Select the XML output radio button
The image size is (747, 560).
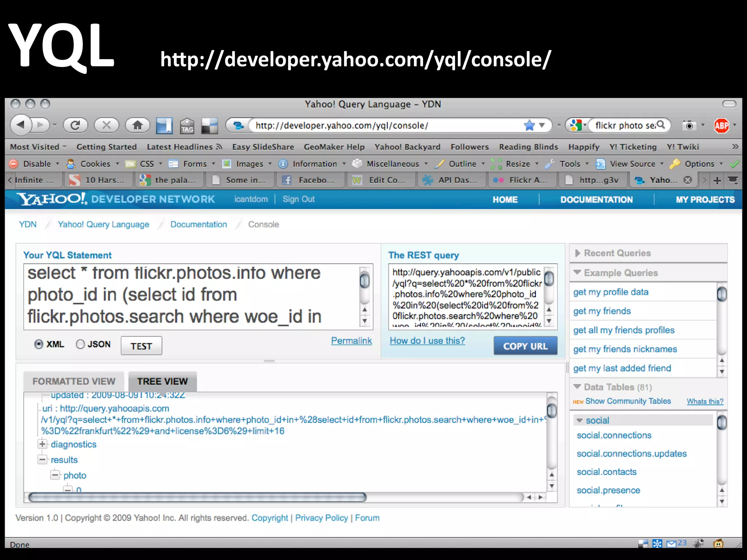click(x=38, y=344)
